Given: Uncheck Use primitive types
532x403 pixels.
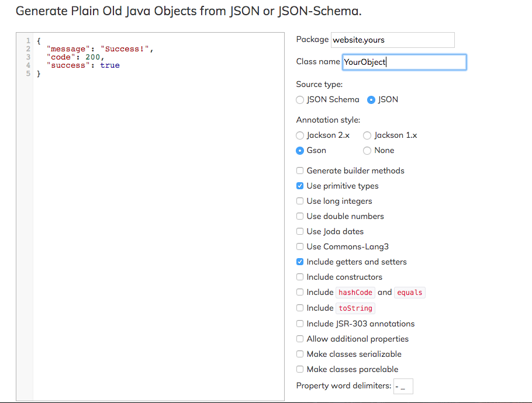Looking at the screenshot, I should point(300,186).
